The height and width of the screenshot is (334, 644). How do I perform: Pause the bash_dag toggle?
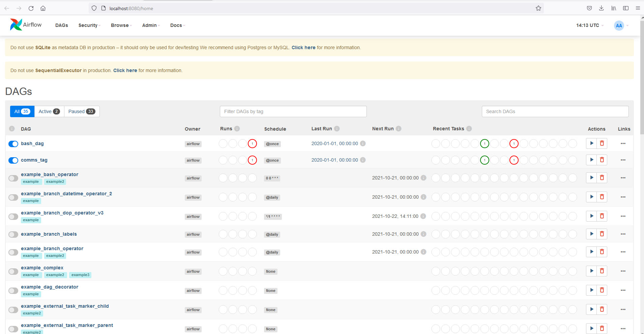13,144
